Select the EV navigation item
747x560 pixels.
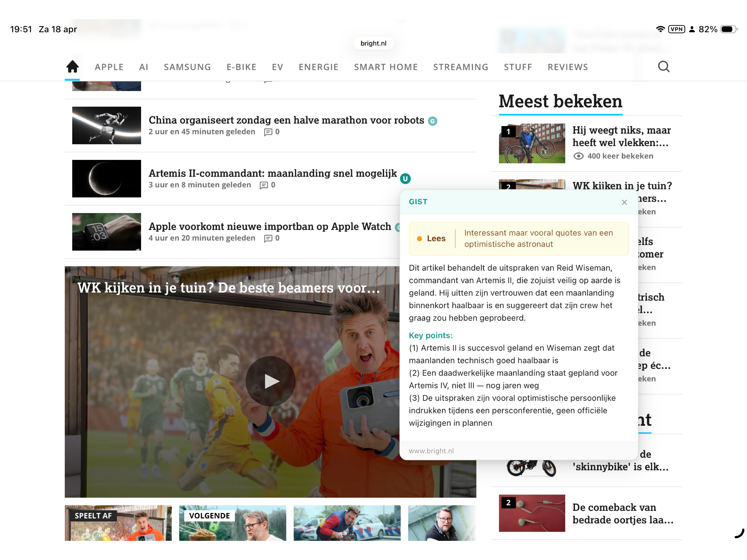tap(278, 67)
